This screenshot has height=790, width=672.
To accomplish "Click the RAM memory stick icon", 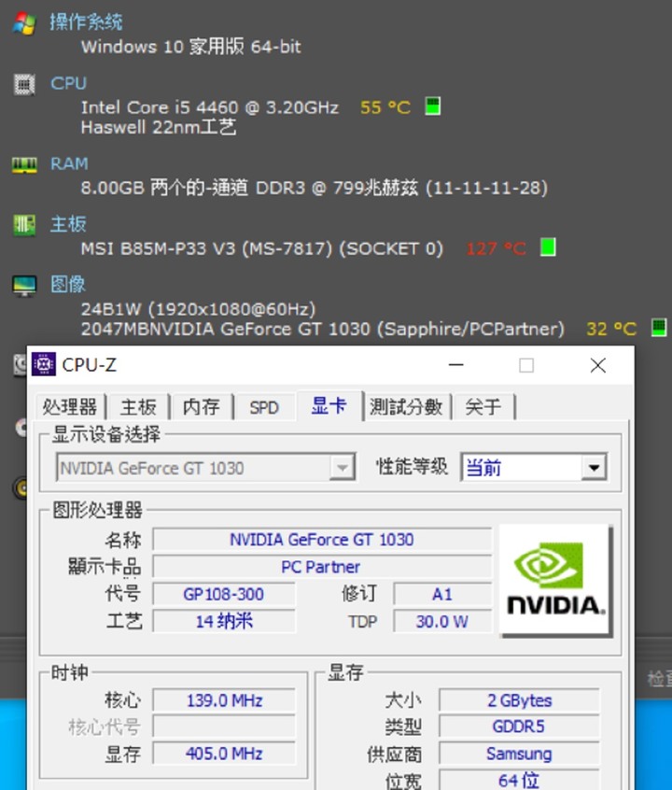I will [24, 164].
